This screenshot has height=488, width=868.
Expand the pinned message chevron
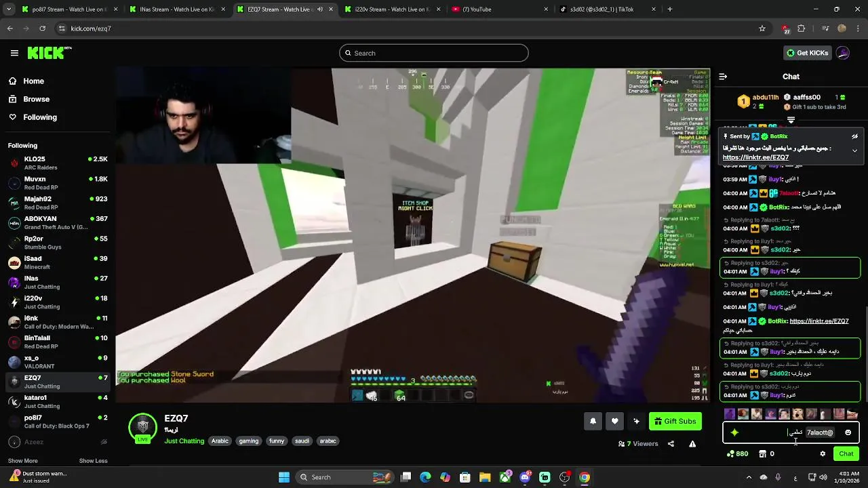point(854,150)
